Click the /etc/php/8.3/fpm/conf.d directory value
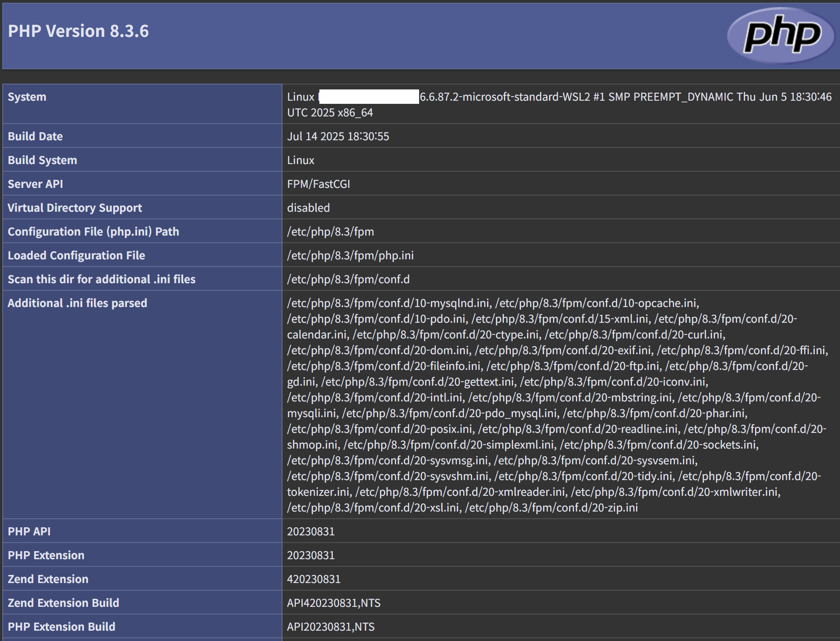The width and height of the screenshot is (840, 641). (348, 279)
